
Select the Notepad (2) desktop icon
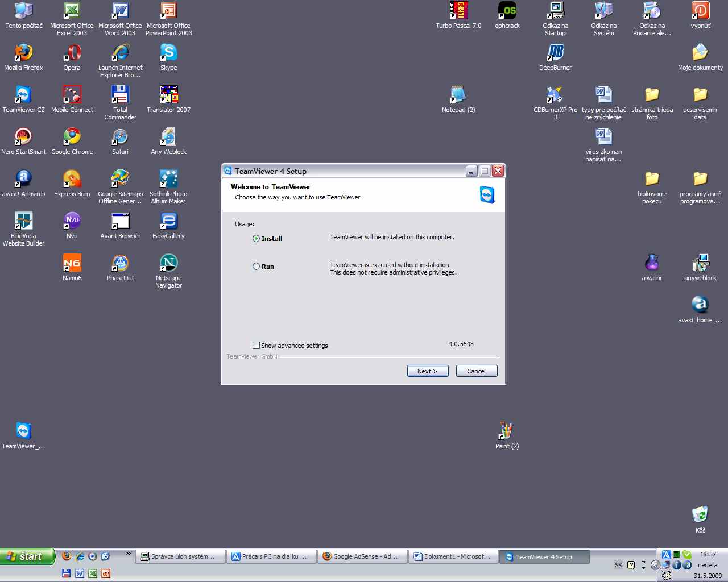click(458, 99)
